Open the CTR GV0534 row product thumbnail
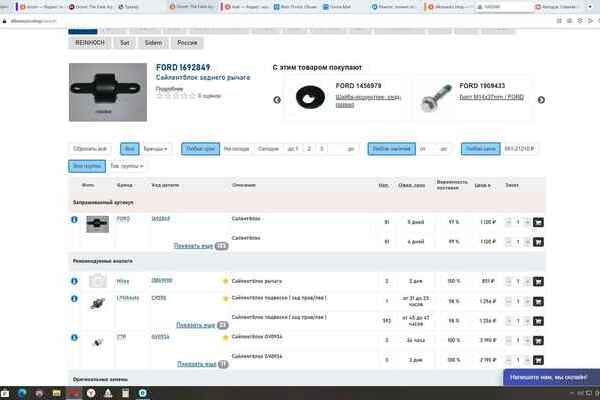This screenshot has height=400, width=600. point(98,342)
